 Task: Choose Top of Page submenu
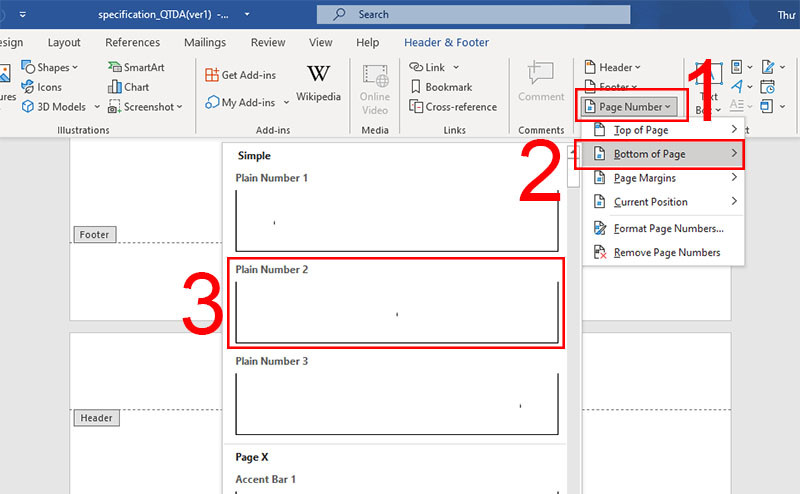coord(663,130)
